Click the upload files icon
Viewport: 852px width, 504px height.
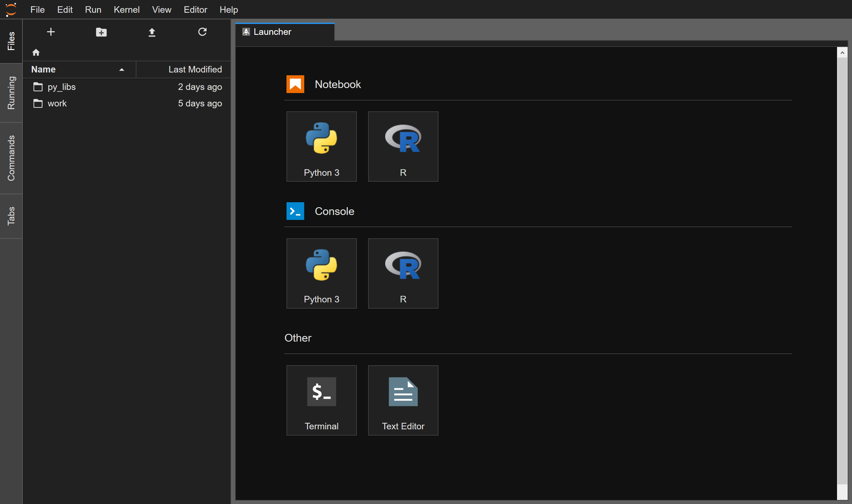[x=152, y=32]
